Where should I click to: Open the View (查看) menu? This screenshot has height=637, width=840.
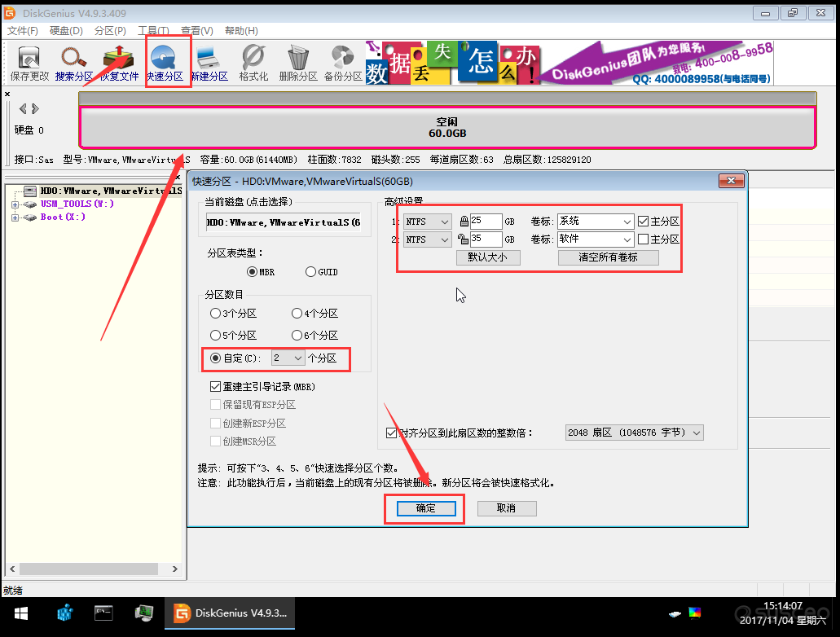pyautogui.click(x=197, y=30)
